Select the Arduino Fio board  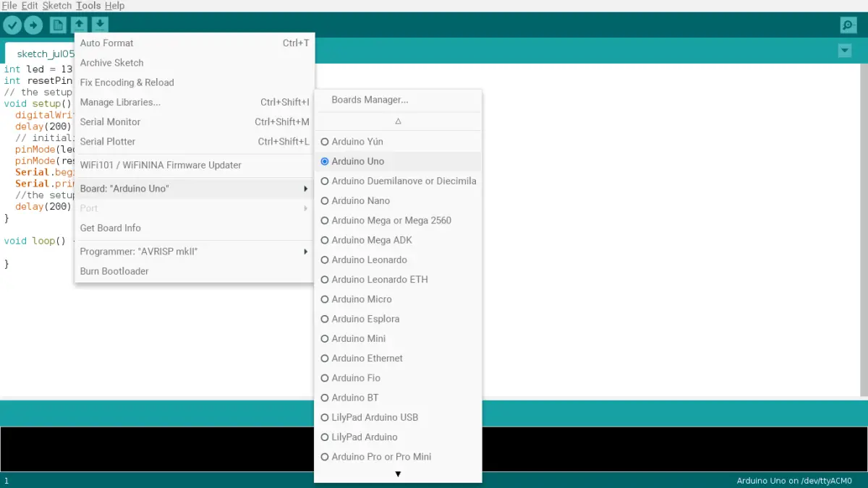coord(398,378)
